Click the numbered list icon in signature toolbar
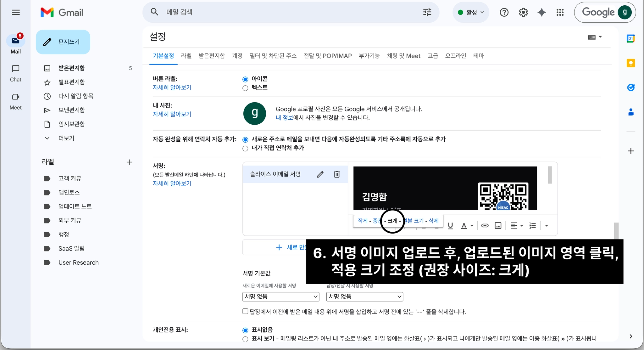The image size is (644, 350). point(532,226)
